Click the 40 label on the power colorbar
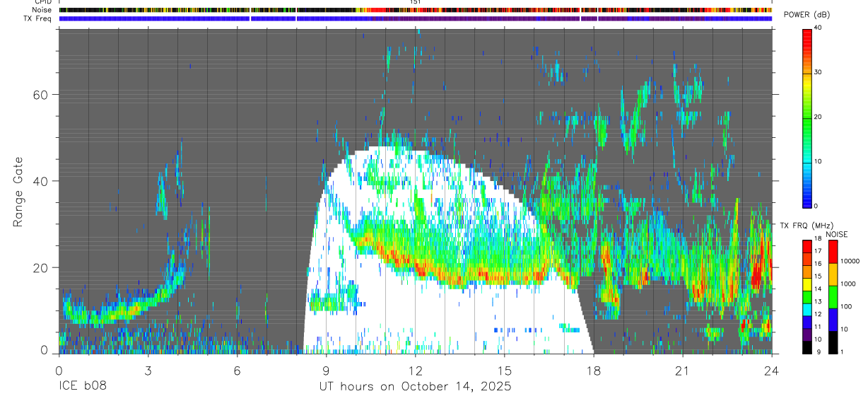 [x=818, y=28]
